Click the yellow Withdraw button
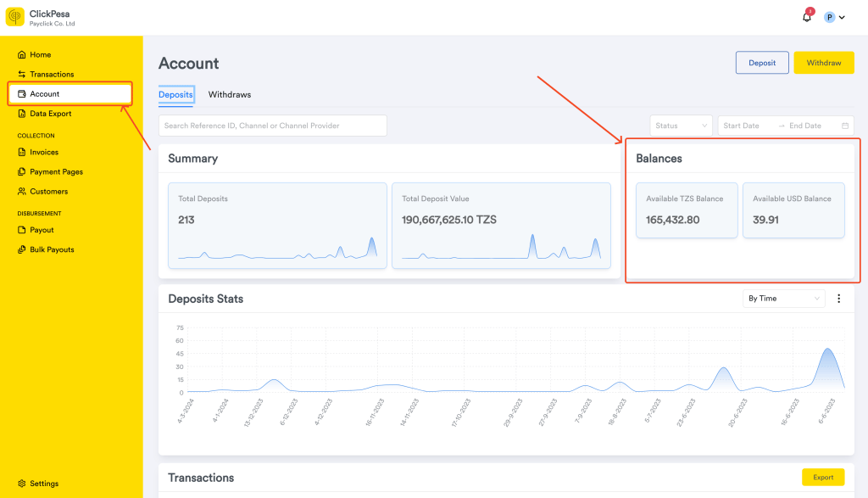This screenshot has width=868, height=498. 824,63
